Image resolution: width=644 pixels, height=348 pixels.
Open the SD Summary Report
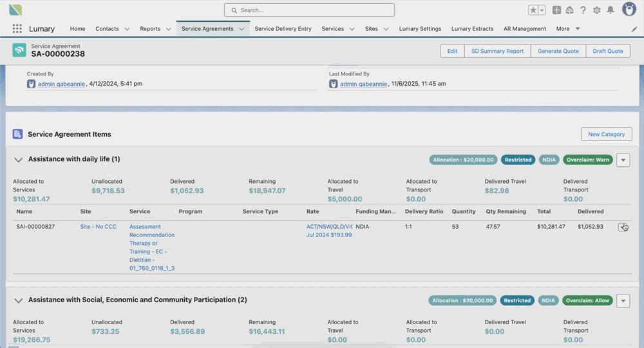pyautogui.click(x=497, y=51)
